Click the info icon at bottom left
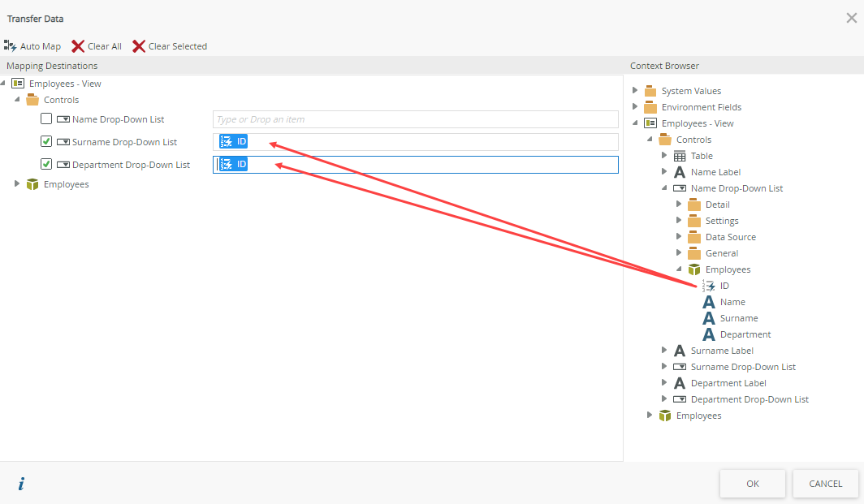Viewport: 864px width, 504px height. coord(21,484)
